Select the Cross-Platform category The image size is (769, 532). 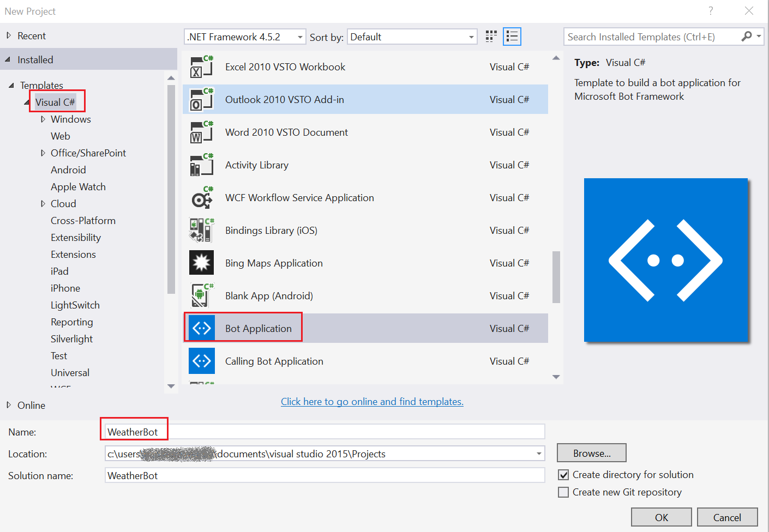click(83, 221)
